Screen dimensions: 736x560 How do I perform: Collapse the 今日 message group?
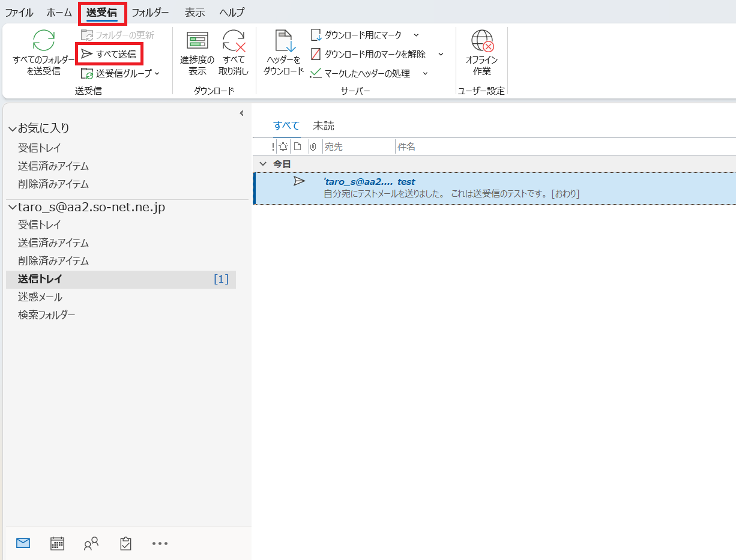click(x=262, y=164)
